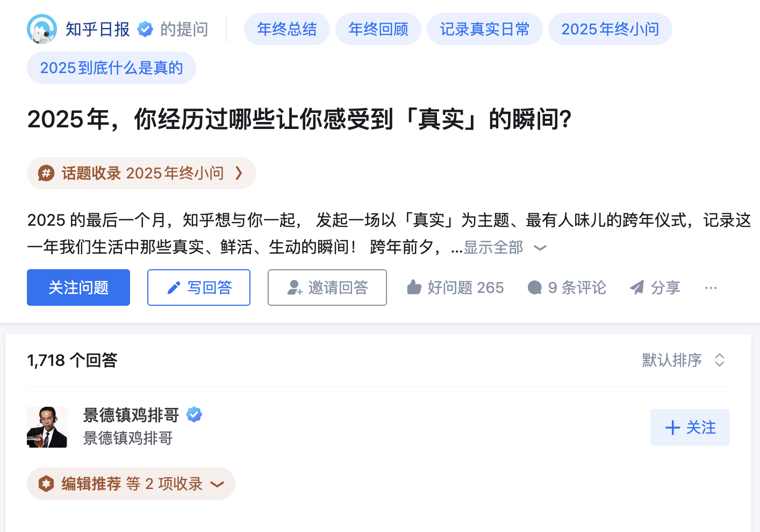Image resolution: width=760 pixels, height=532 pixels.
Task: Click the 写回答 button
Action: (x=199, y=287)
